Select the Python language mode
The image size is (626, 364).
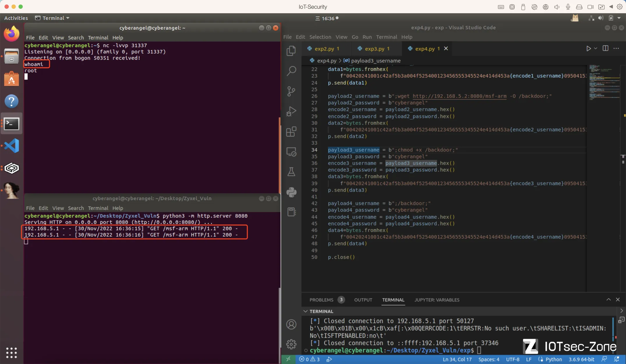(x=554, y=359)
